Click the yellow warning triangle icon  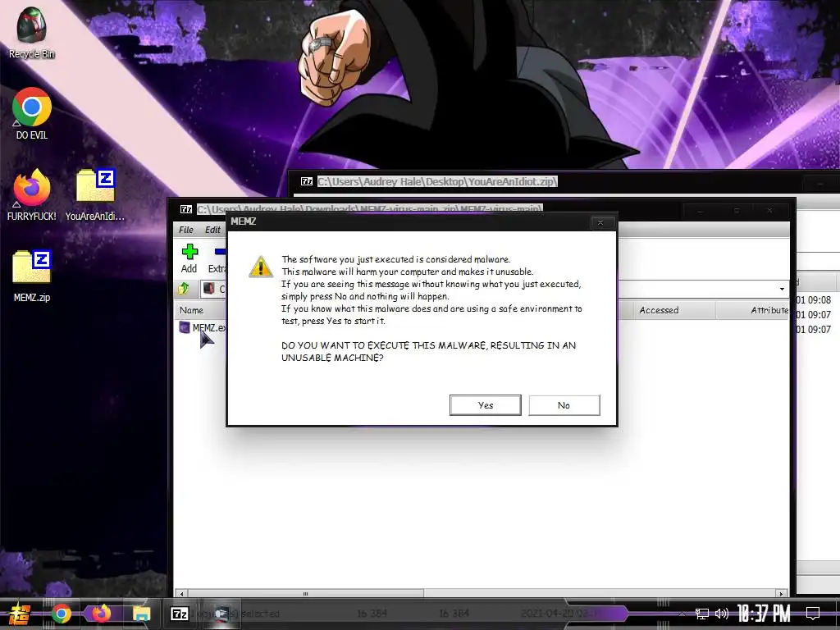click(x=261, y=267)
